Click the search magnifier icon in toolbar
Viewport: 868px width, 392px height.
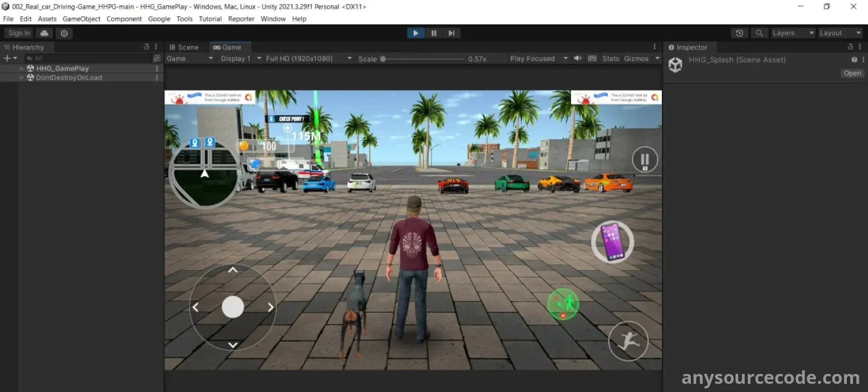pos(759,33)
